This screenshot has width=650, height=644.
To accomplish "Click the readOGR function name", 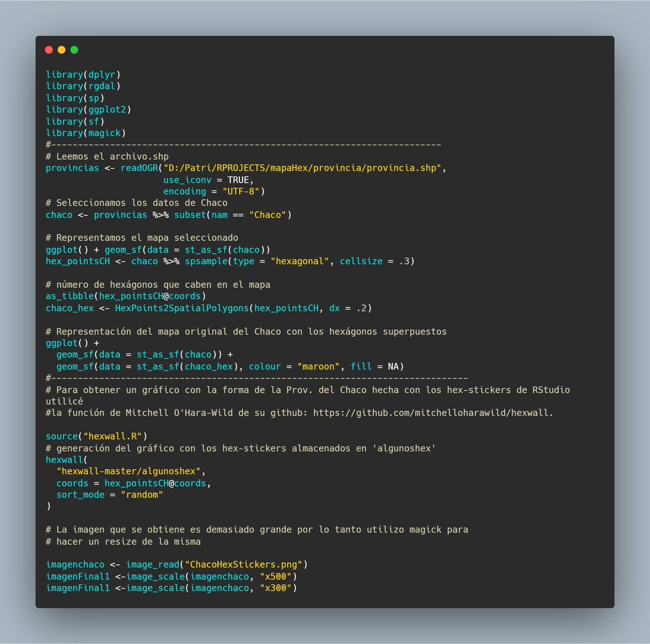I will coord(139,168).
